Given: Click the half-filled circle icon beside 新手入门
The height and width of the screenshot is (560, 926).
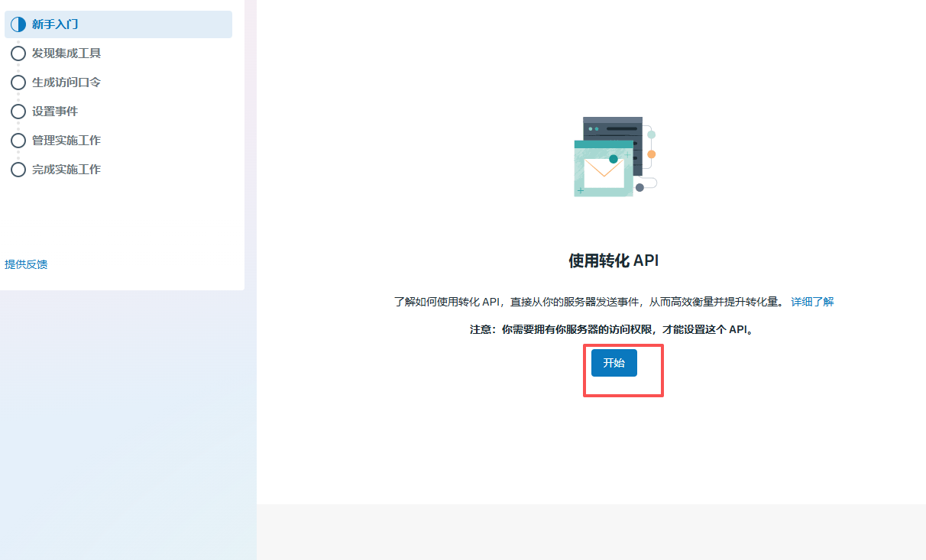Looking at the screenshot, I should [x=18, y=24].
